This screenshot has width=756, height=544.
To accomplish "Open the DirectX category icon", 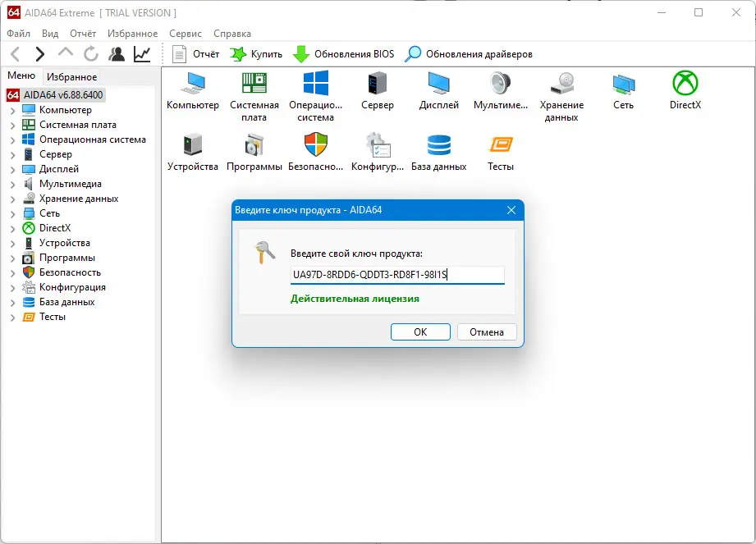I will click(x=684, y=85).
